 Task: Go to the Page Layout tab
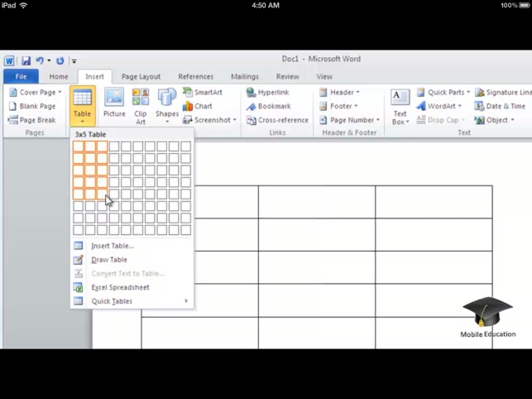coord(141,76)
